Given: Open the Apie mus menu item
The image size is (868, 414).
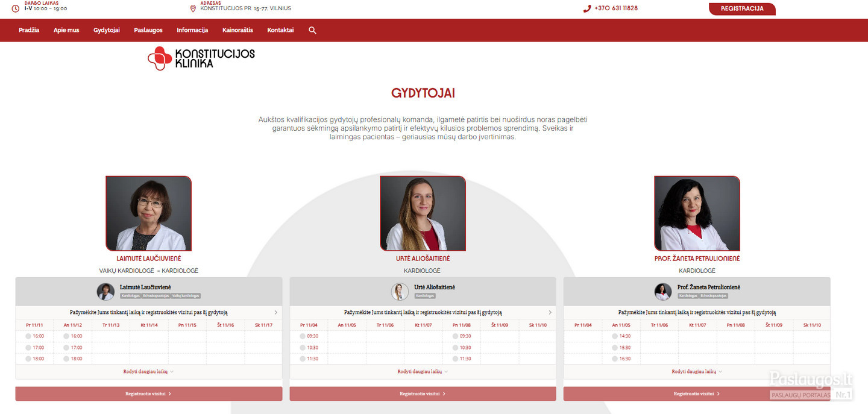Looking at the screenshot, I should click(66, 30).
